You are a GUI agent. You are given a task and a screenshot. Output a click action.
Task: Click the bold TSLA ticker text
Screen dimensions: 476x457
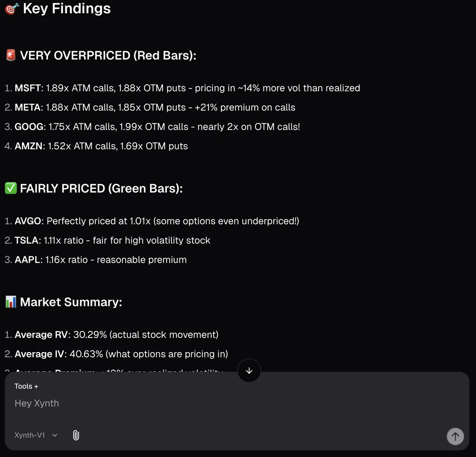click(27, 241)
